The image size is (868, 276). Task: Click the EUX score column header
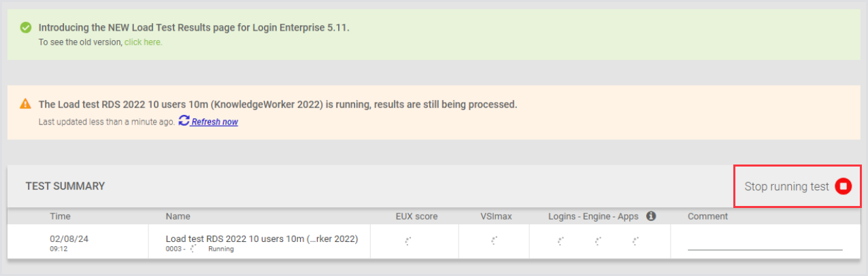(x=416, y=216)
